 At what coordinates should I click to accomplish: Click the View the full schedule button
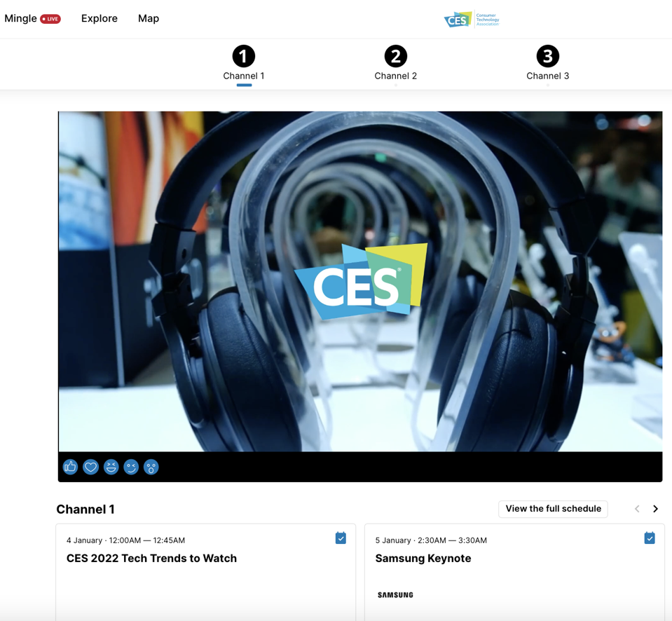(553, 509)
